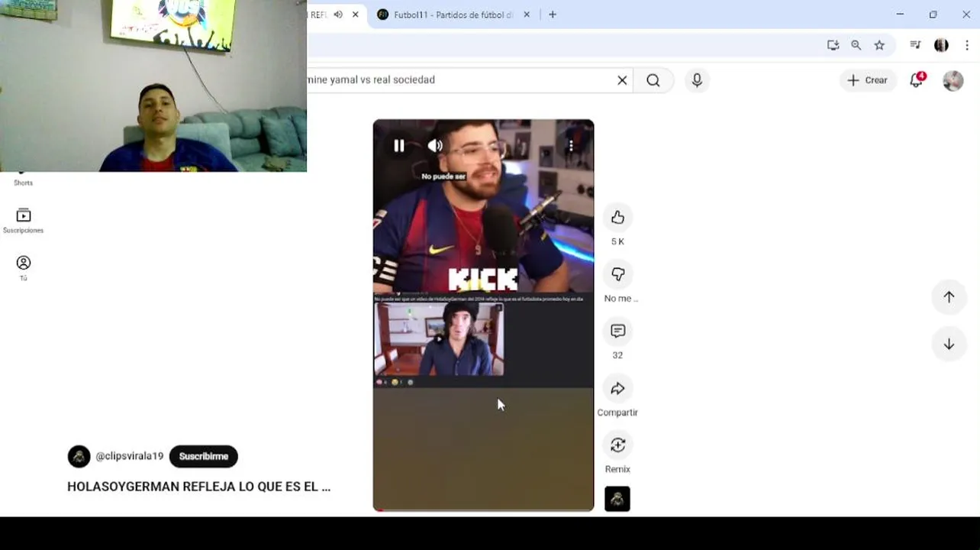
Task: Click the Shorts sidebar label
Action: pyautogui.click(x=24, y=183)
